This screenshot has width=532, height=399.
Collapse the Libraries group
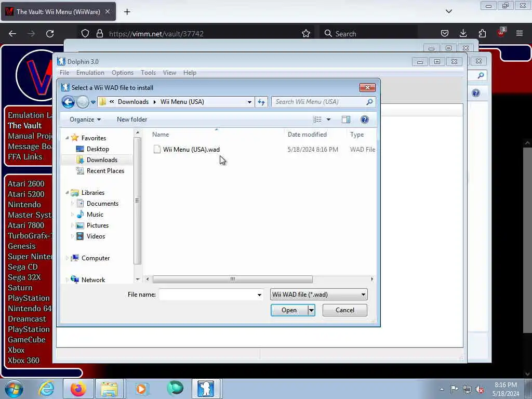[67, 192]
